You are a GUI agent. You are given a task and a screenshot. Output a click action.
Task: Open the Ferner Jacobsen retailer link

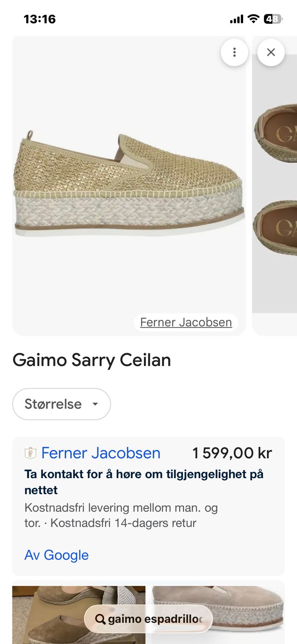tap(100, 453)
